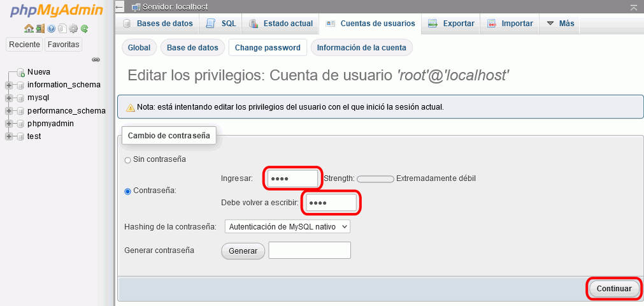Open the information_schema database name
The width and height of the screenshot is (644, 306).
tap(64, 85)
